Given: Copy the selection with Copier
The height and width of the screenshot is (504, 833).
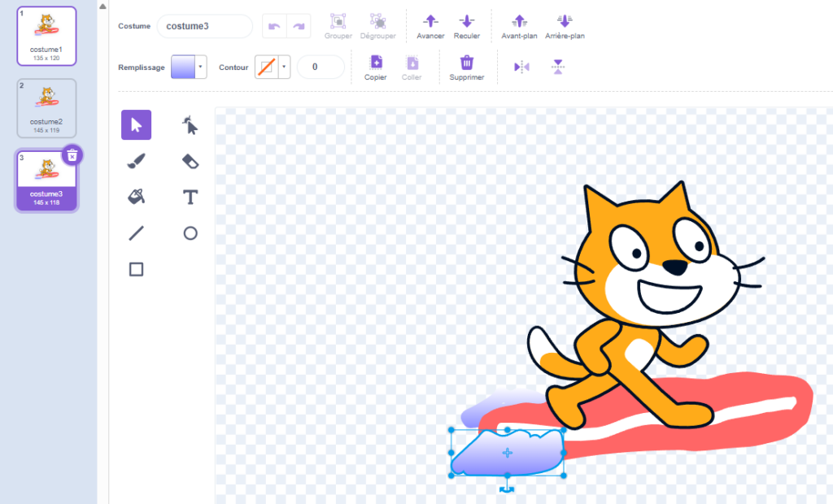Looking at the screenshot, I should (x=376, y=68).
